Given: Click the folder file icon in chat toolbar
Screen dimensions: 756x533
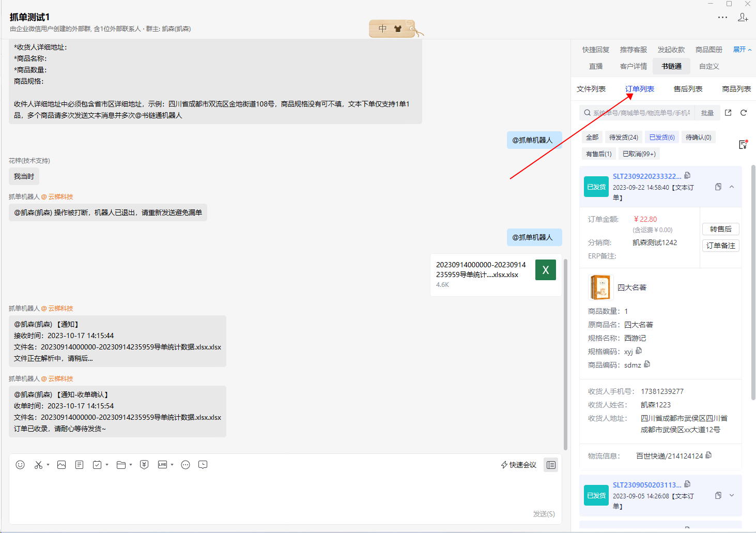Looking at the screenshot, I should 121,465.
